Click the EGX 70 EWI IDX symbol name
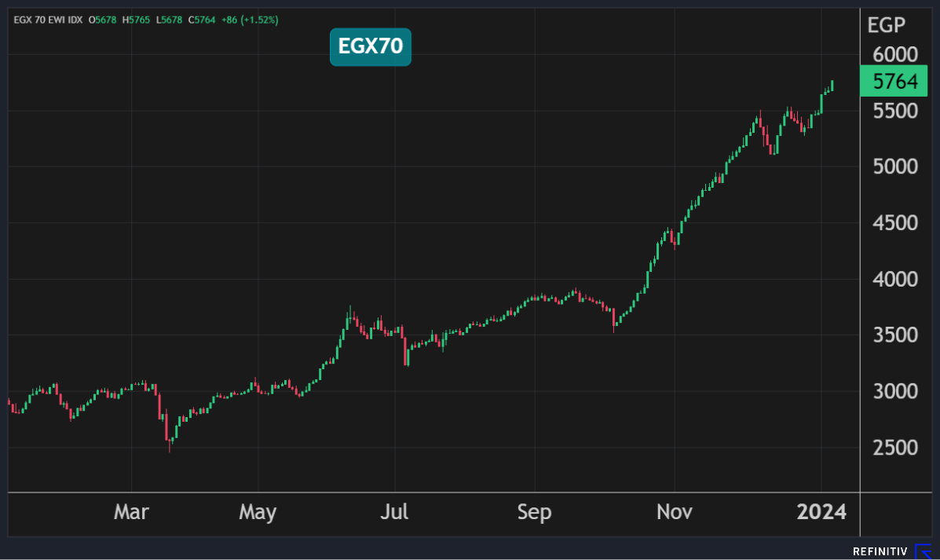Viewport: 940px width, 560px height. [48, 19]
